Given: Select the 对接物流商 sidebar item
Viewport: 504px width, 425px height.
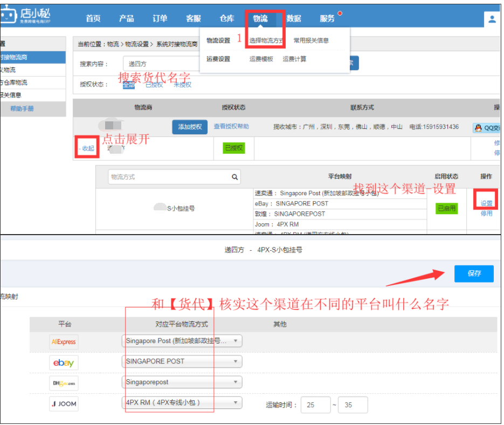Looking at the screenshot, I should (x=33, y=57).
